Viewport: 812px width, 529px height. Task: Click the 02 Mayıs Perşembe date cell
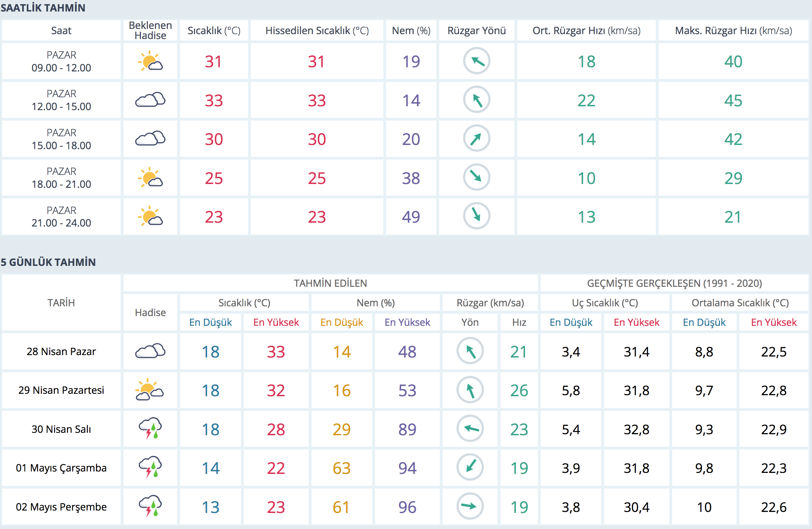coord(61,507)
